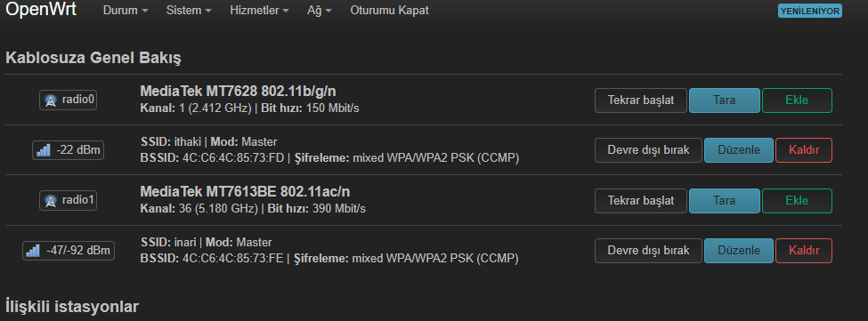The height and width of the screenshot is (321, 868).
Task: Click the OpenWrt logo text
Action: coord(41,10)
